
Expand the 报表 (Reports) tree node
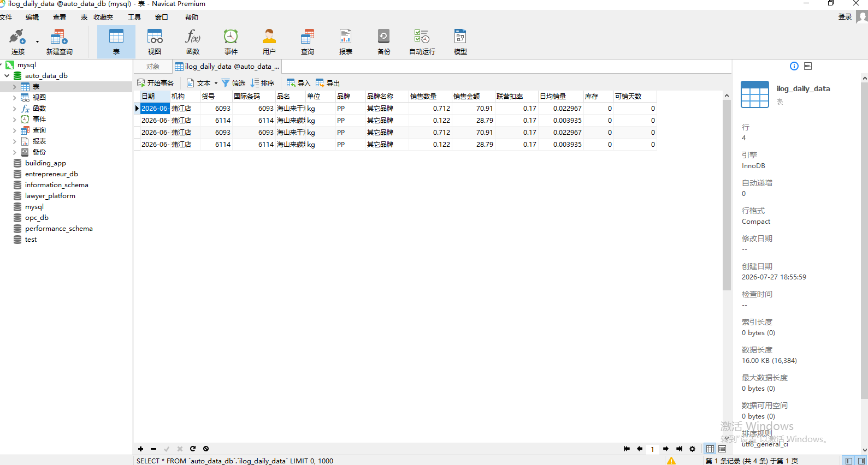coord(14,141)
